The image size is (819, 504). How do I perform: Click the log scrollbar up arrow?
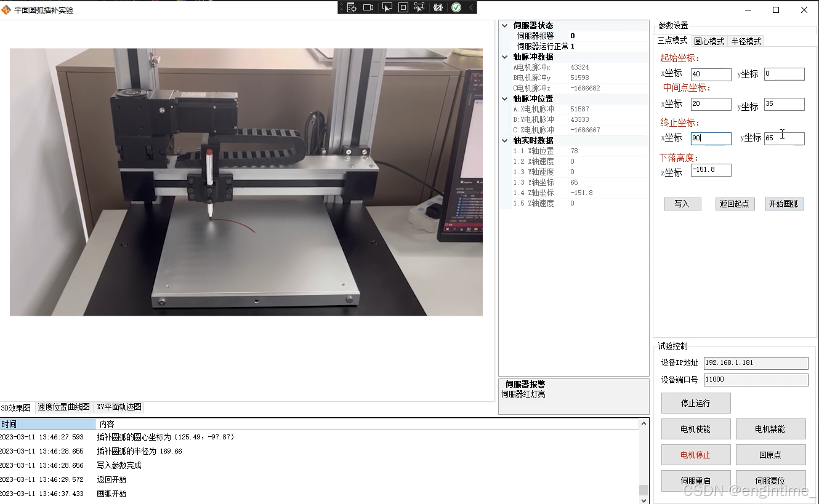click(644, 423)
